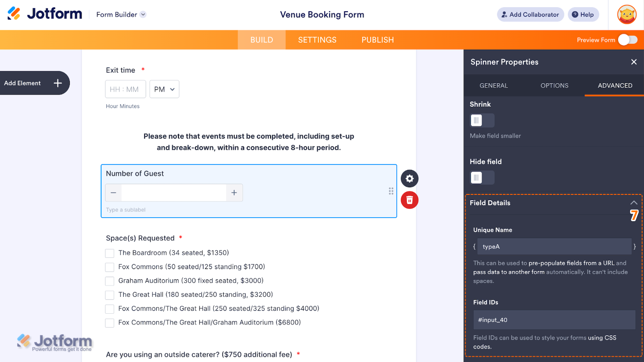Open the OPTIONS properties tab
The height and width of the screenshot is (362, 644).
click(x=555, y=85)
